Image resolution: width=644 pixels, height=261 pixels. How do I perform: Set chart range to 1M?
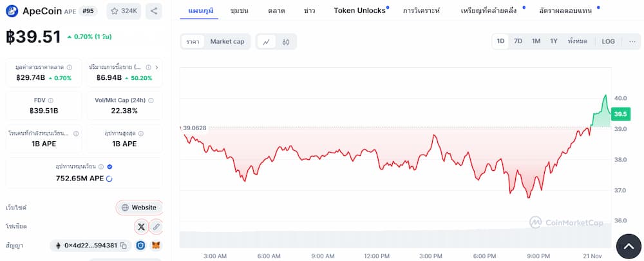coord(536,41)
